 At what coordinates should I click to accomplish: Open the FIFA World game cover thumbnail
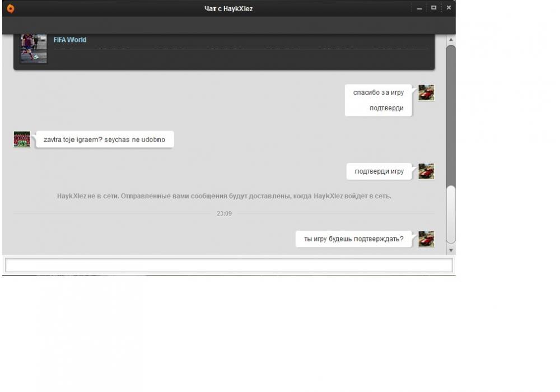[34, 48]
